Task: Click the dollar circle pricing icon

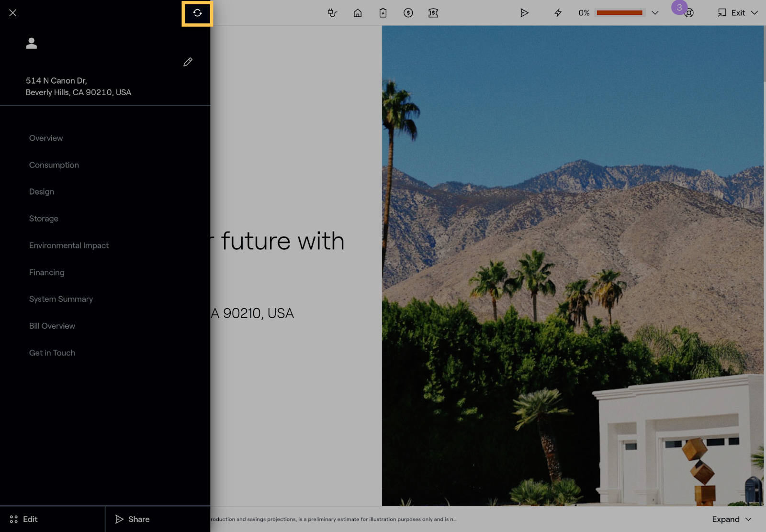Action: 408,13
